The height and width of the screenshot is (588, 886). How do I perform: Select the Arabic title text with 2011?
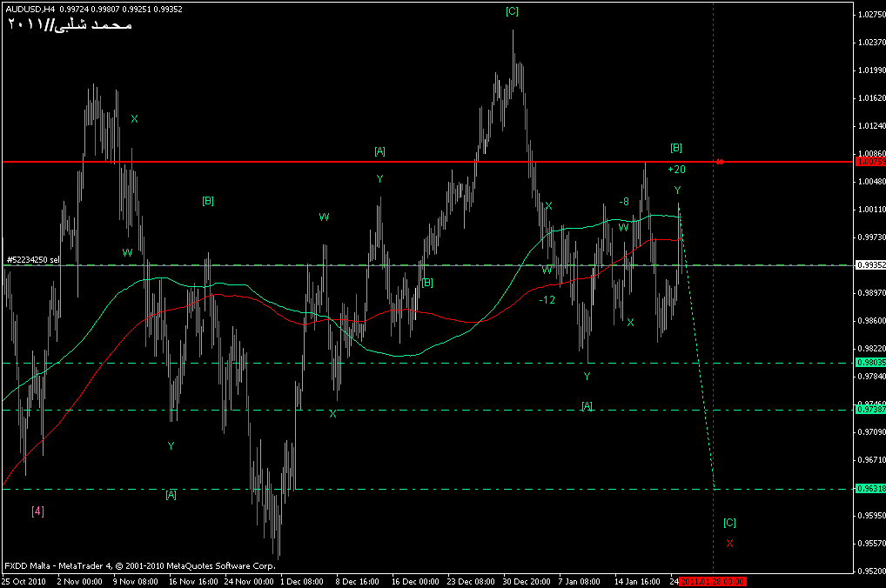point(70,24)
